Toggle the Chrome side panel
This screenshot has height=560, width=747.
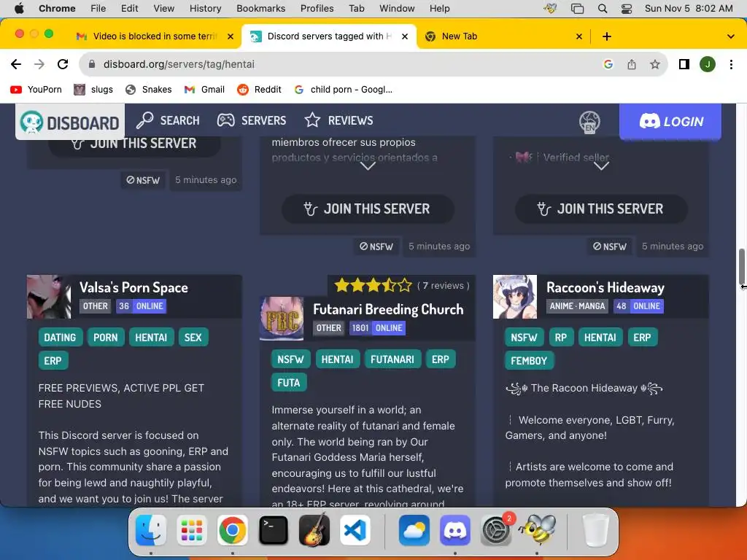click(684, 64)
